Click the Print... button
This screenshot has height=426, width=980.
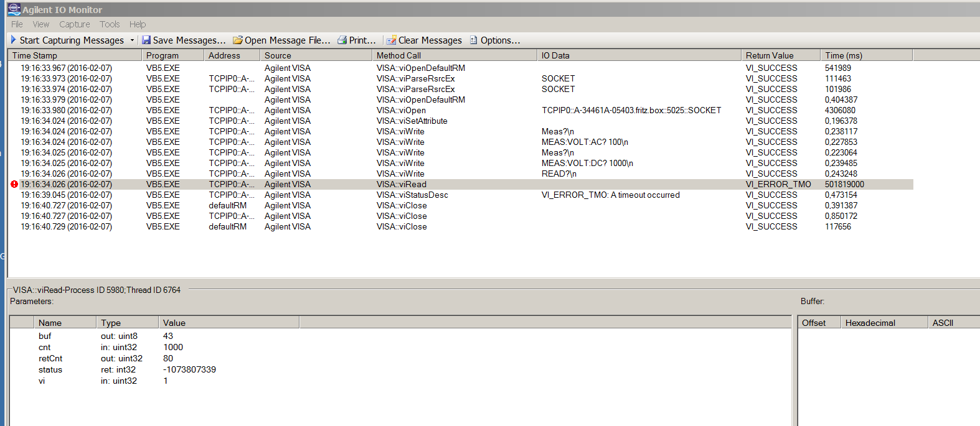click(357, 40)
